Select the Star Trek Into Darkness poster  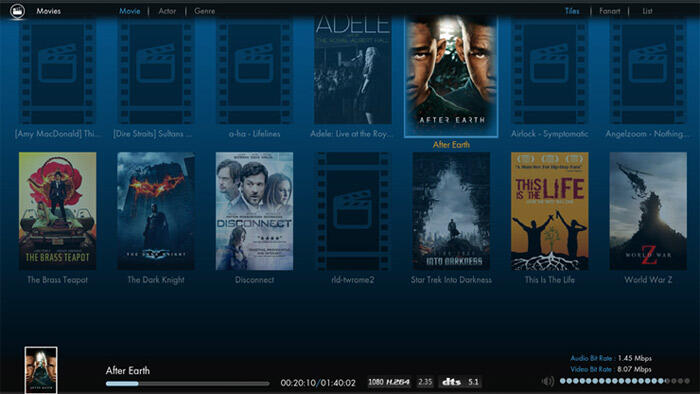coord(451,211)
